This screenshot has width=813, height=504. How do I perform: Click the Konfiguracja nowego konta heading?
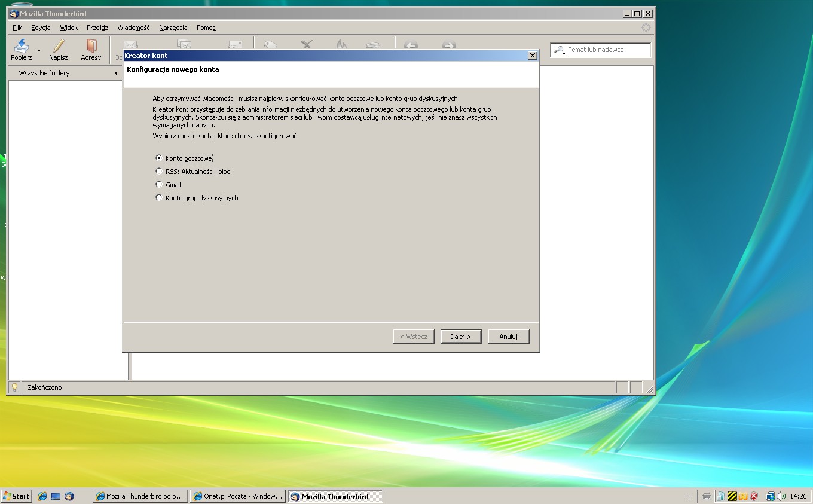pyautogui.click(x=173, y=69)
